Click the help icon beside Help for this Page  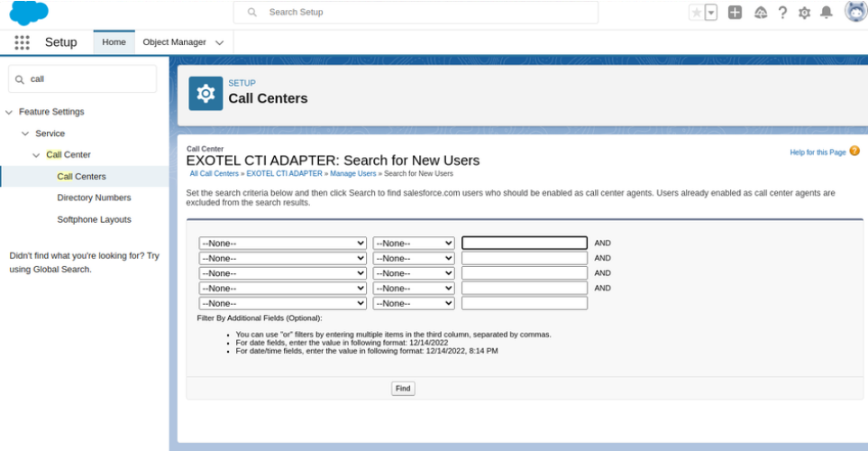coord(854,151)
